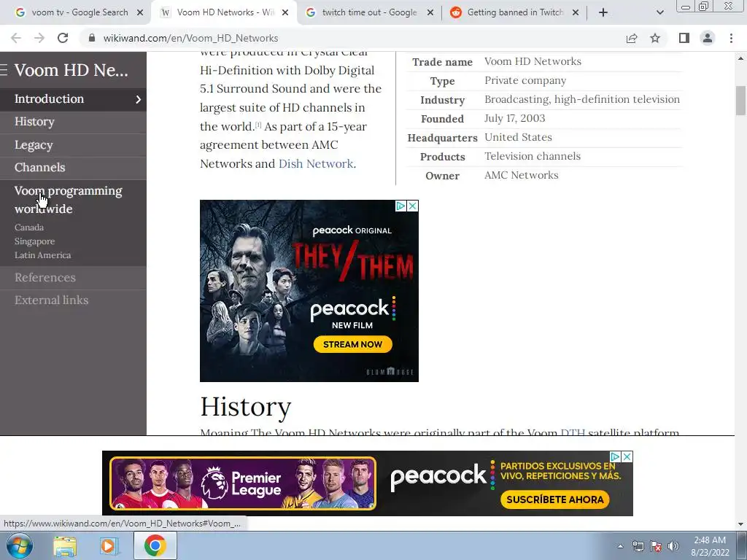Open the network status tray icon
The height and width of the screenshot is (560, 747).
[638, 546]
